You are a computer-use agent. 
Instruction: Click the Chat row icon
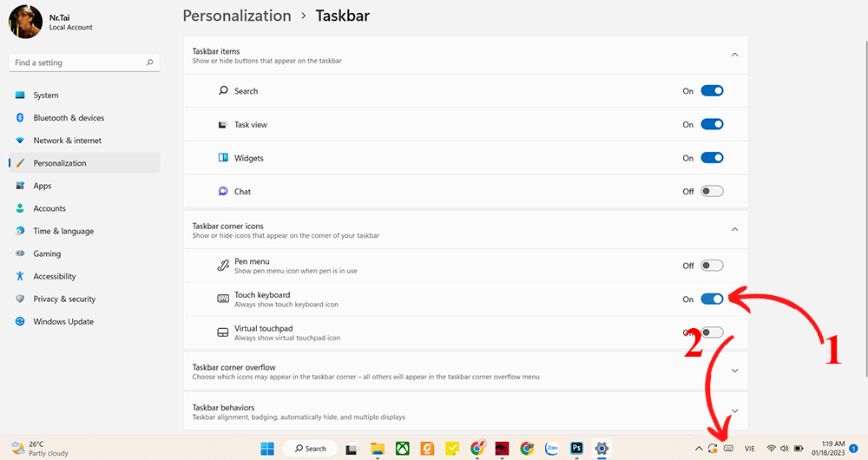point(223,192)
